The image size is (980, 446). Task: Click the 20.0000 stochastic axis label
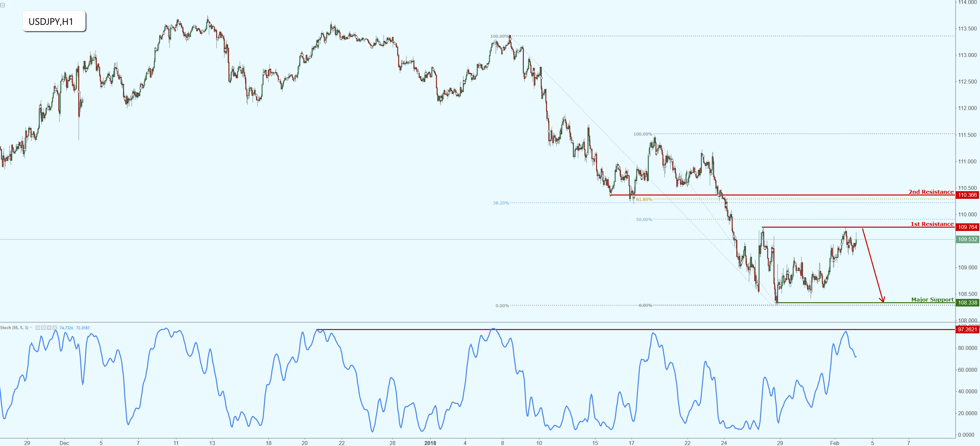(x=967, y=413)
